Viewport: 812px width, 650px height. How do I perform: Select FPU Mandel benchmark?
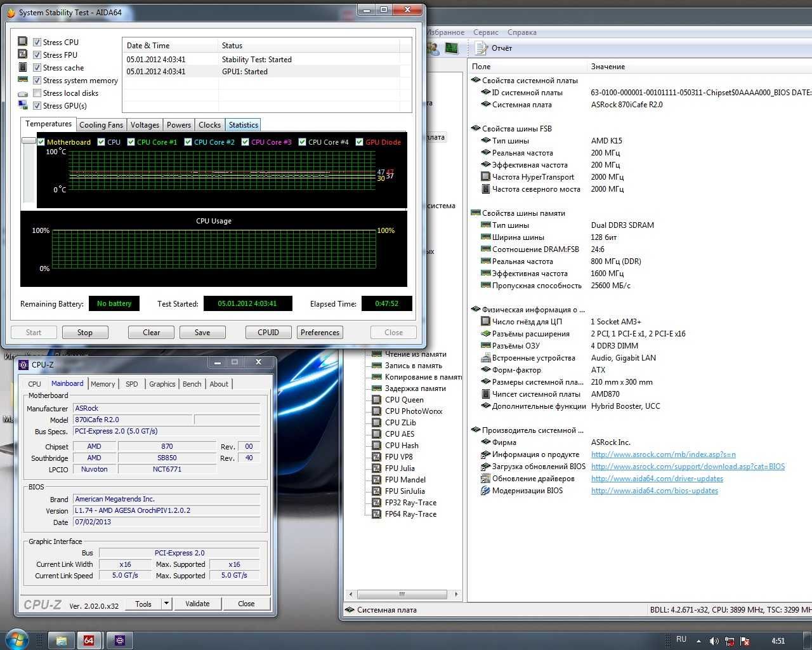(405, 480)
